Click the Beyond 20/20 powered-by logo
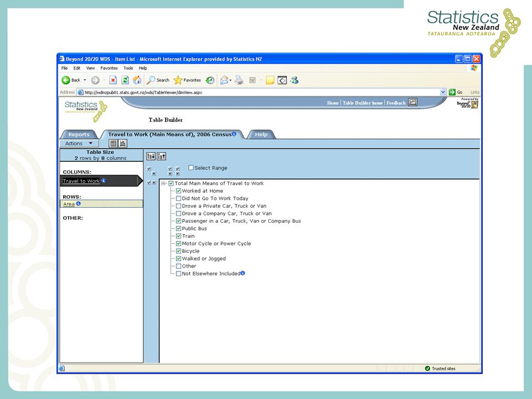The width and height of the screenshot is (532, 399). point(468,103)
